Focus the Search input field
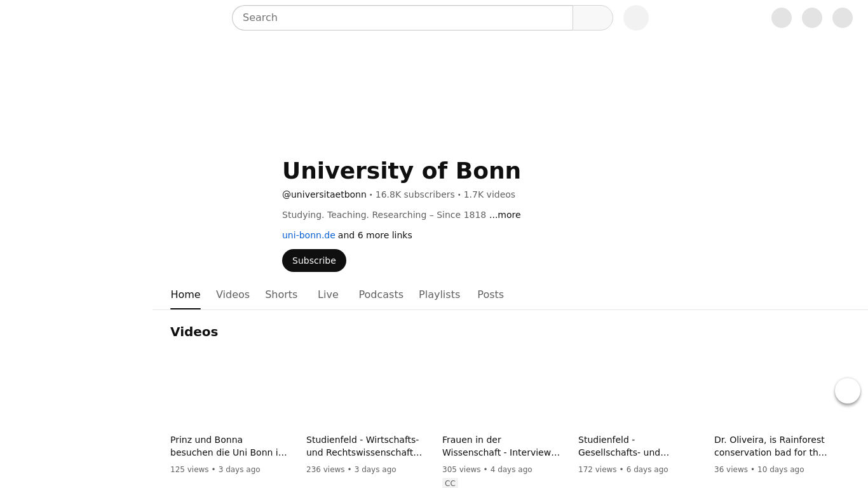 point(402,18)
